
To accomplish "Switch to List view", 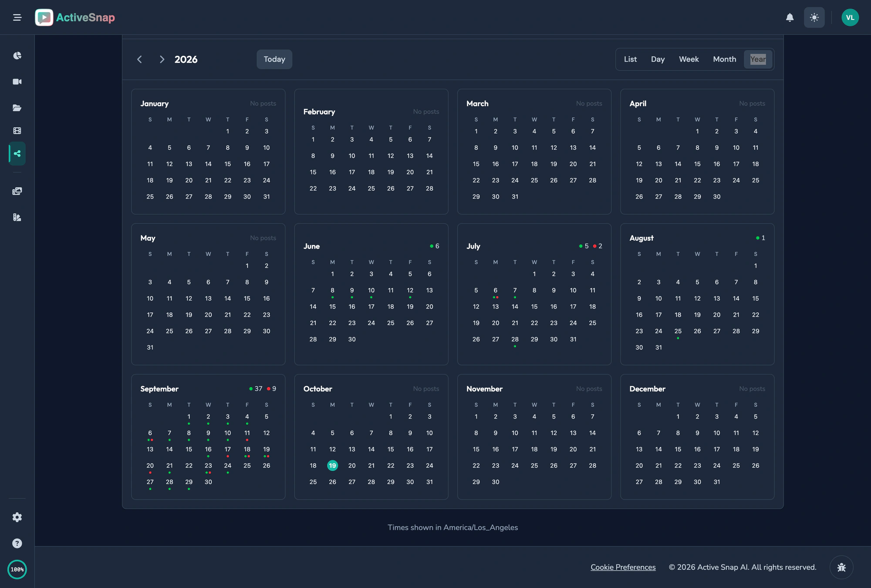I will (x=630, y=59).
